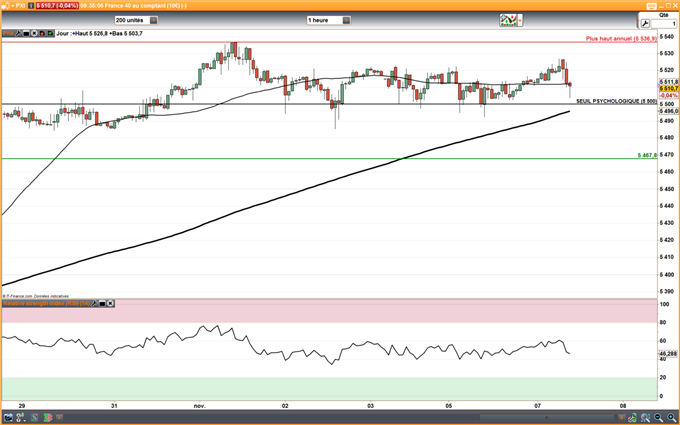Click the yellow 5 510,7 price tag on axis
The image size is (680, 425).
(x=669, y=88)
